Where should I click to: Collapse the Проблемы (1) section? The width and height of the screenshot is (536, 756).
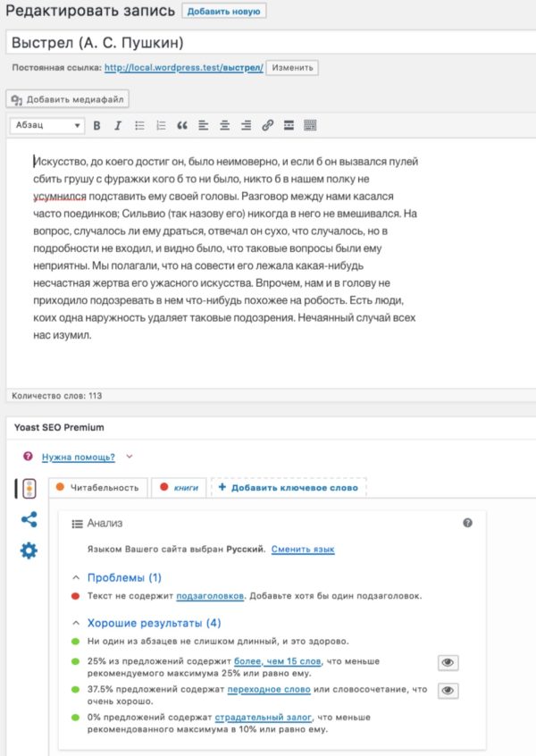76,577
